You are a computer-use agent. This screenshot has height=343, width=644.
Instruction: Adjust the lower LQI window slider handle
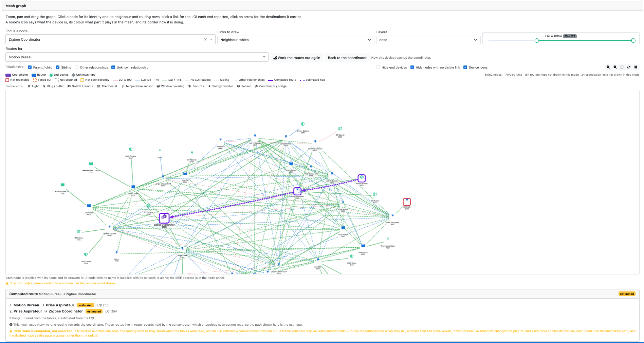coord(537,41)
